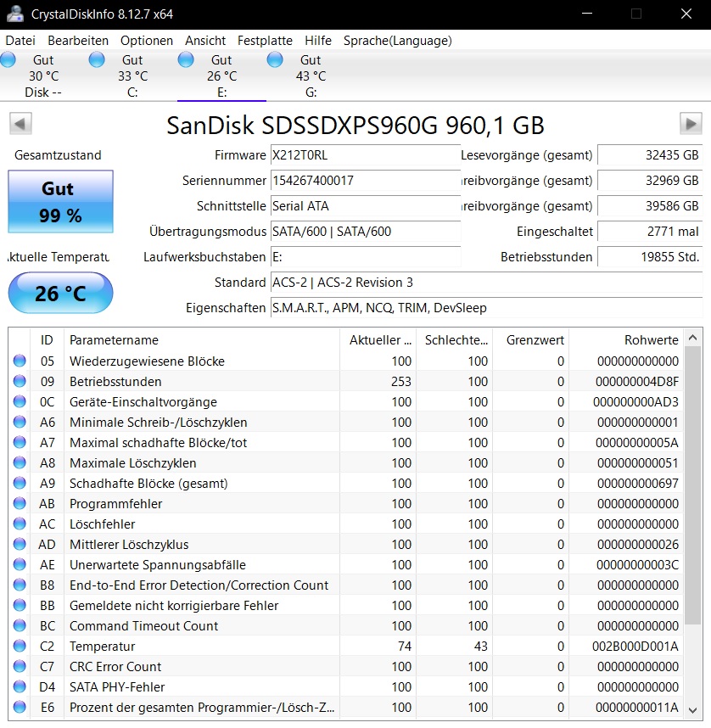Click the Übertragungsmodus field SATA/600
711x728 pixels.
click(x=366, y=232)
